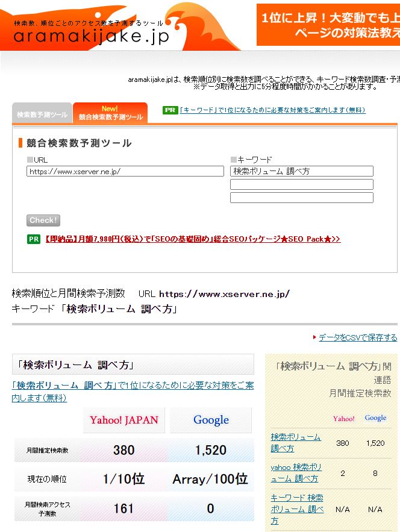Click the Yahoo value 2 in the yahoo 検索ボリューム row
Screen dimensions: 400x532
(x=343, y=474)
